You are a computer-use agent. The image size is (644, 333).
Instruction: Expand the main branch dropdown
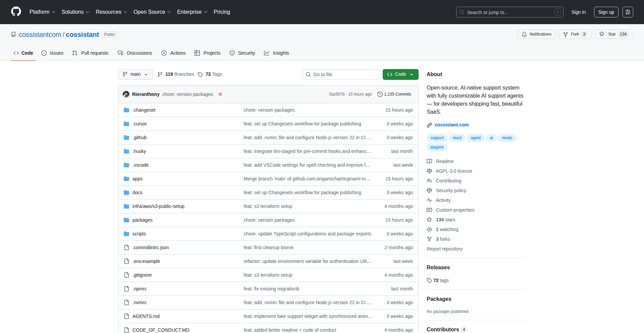[x=135, y=74]
